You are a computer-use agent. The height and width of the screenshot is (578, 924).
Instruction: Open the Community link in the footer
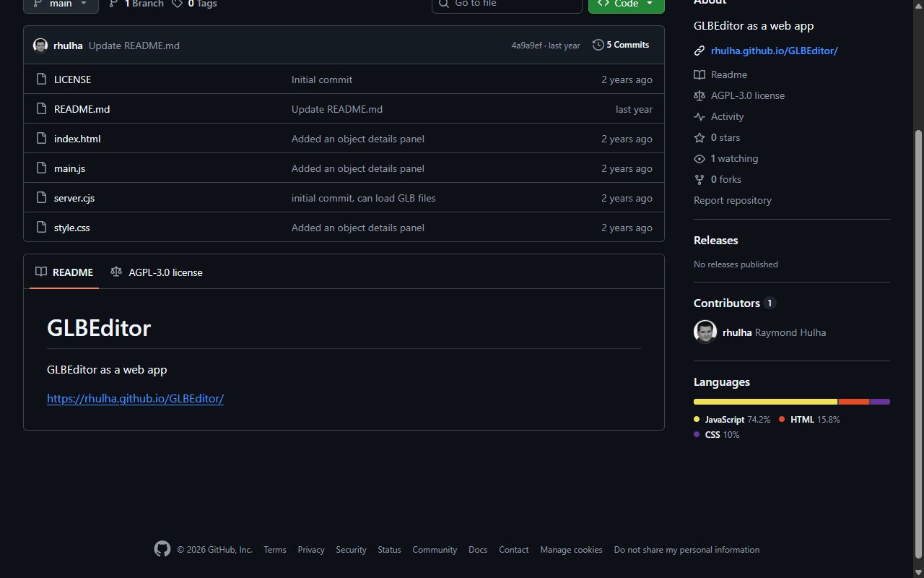(435, 550)
